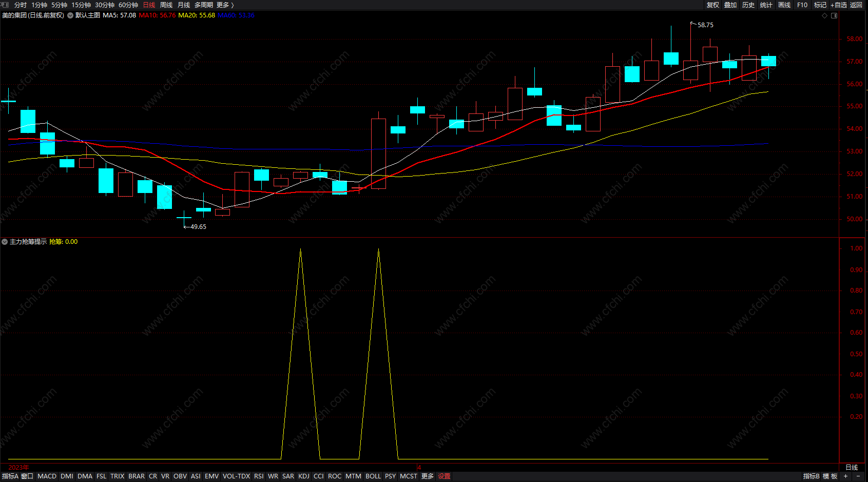Open 历史 history button
Screen dimensions: 868x482
[748, 5]
